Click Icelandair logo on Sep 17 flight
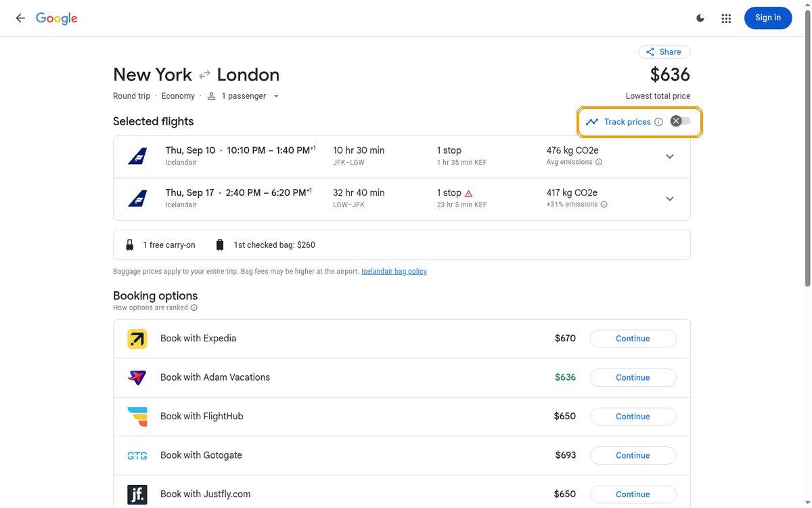The width and height of the screenshot is (812, 508). tap(137, 199)
